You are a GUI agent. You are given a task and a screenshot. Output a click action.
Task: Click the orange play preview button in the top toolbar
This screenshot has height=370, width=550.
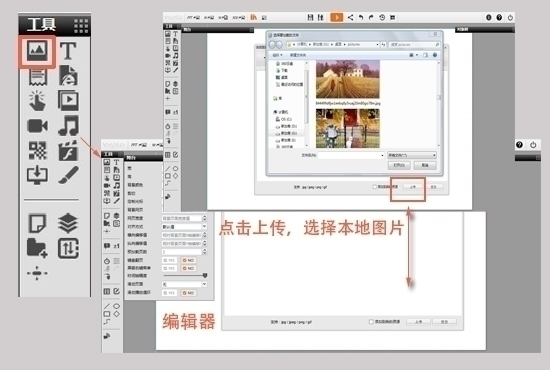pos(337,17)
